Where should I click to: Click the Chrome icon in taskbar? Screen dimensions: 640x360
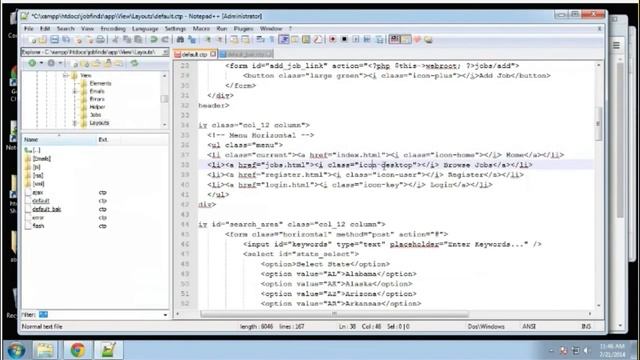(x=78, y=350)
